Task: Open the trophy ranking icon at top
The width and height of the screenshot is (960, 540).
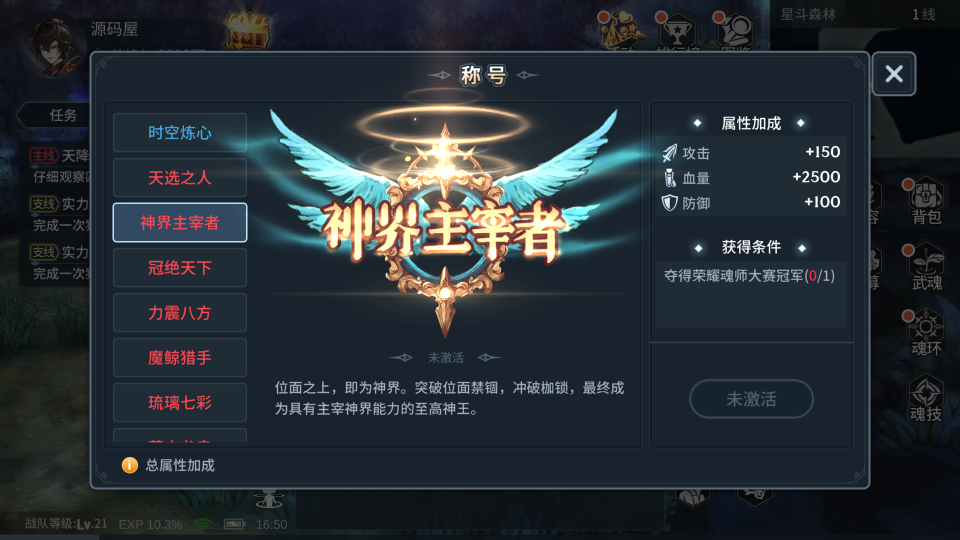Action: click(677, 31)
